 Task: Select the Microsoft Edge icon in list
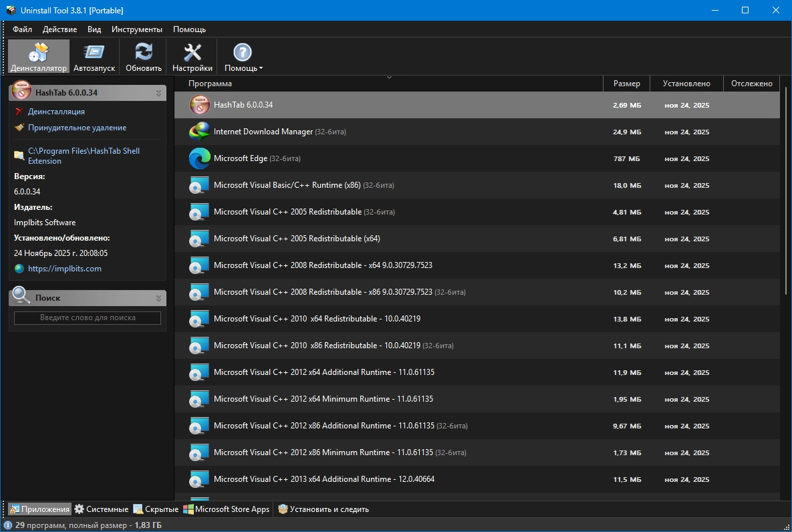click(x=200, y=159)
